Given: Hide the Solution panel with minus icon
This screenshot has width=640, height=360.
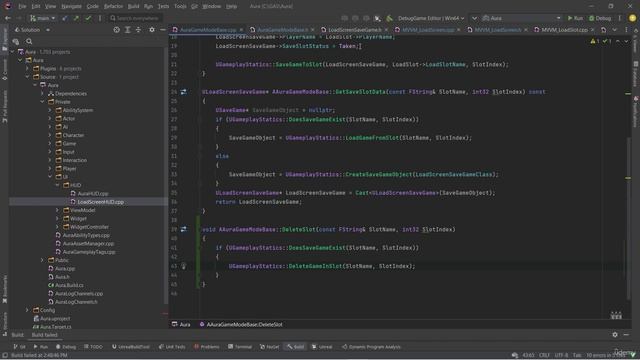Looking at the screenshot, I should click(163, 30).
